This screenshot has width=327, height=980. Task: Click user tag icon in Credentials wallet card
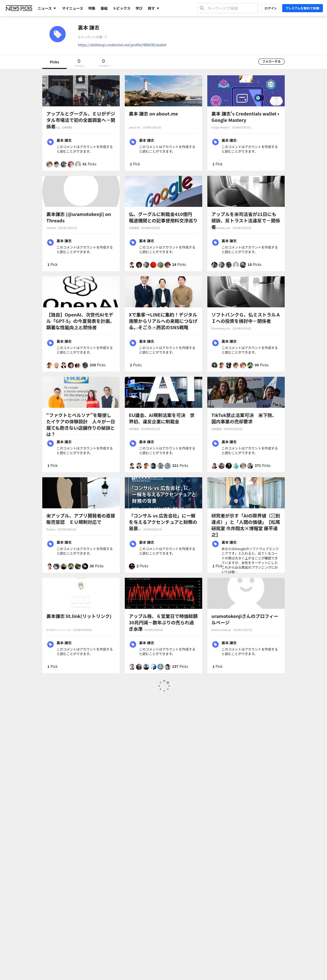215,142
